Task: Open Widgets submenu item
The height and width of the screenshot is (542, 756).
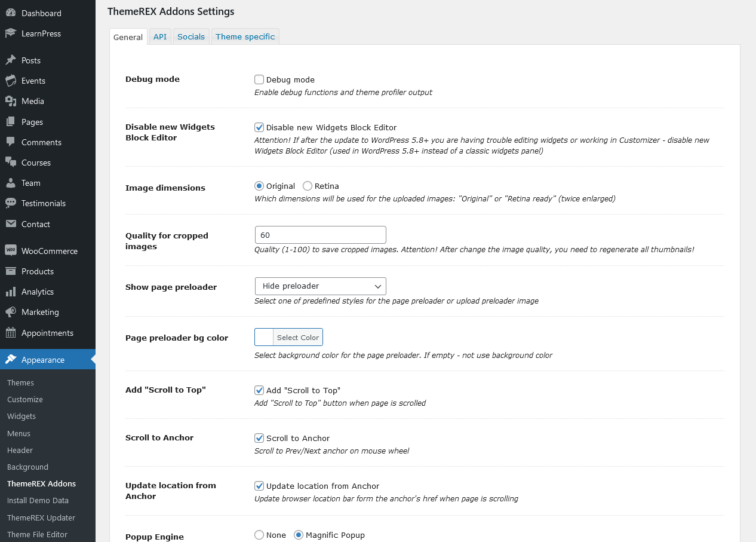Action: point(21,416)
